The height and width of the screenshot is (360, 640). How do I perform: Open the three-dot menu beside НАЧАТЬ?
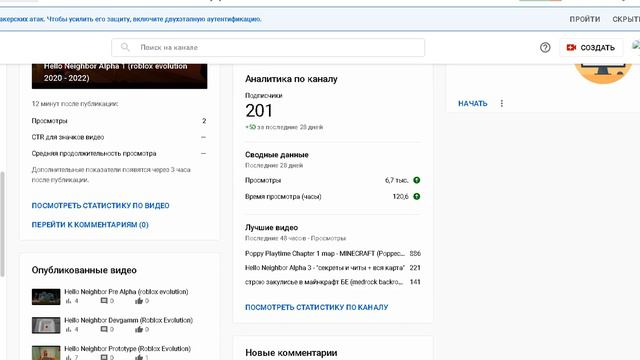502,103
